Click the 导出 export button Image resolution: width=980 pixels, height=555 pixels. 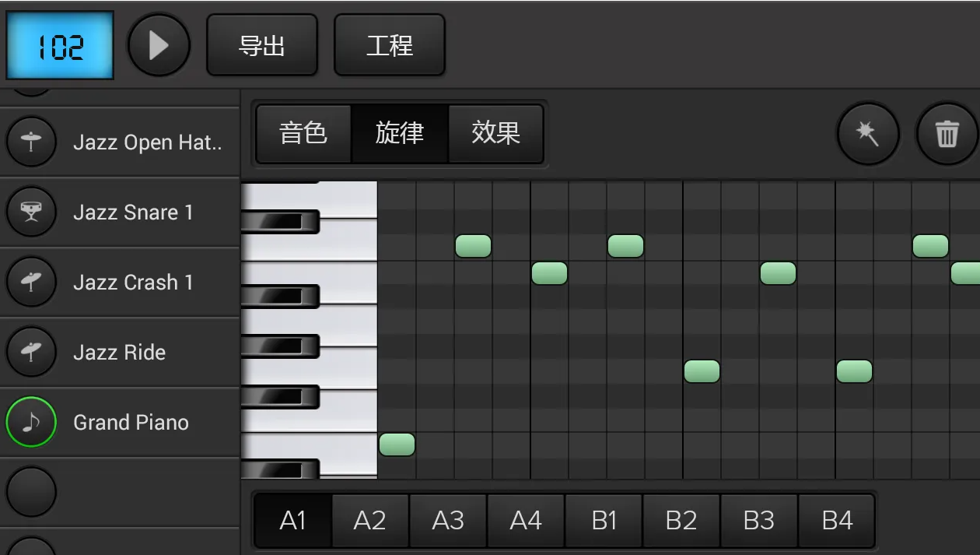(x=262, y=45)
